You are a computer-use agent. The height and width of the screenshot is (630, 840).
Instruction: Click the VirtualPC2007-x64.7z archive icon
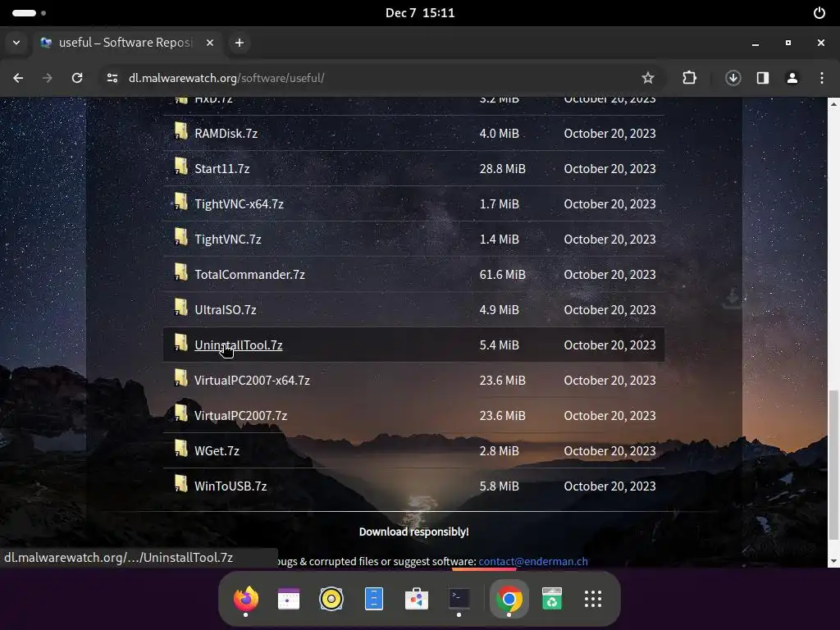(x=181, y=379)
